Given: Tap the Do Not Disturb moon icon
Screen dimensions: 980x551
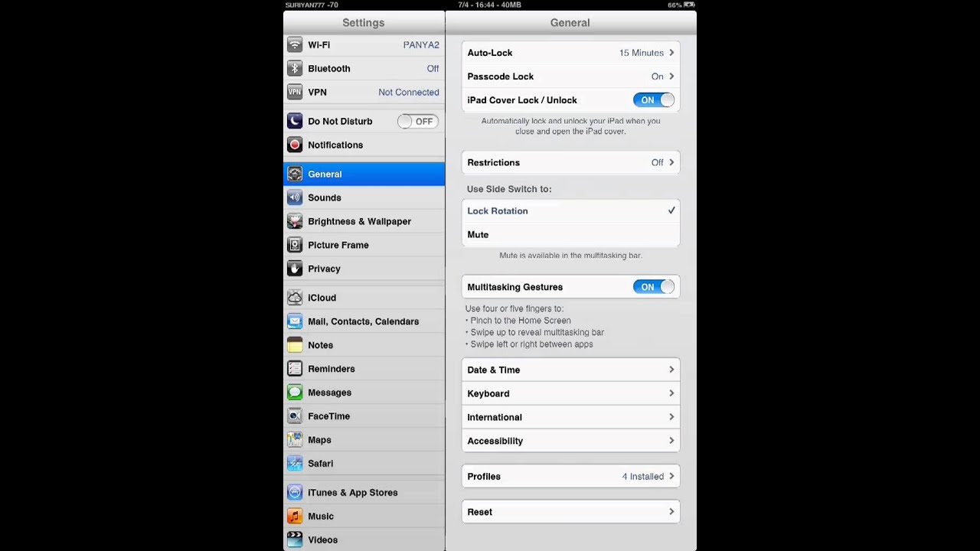Looking at the screenshot, I should click(x=295, y=122).
